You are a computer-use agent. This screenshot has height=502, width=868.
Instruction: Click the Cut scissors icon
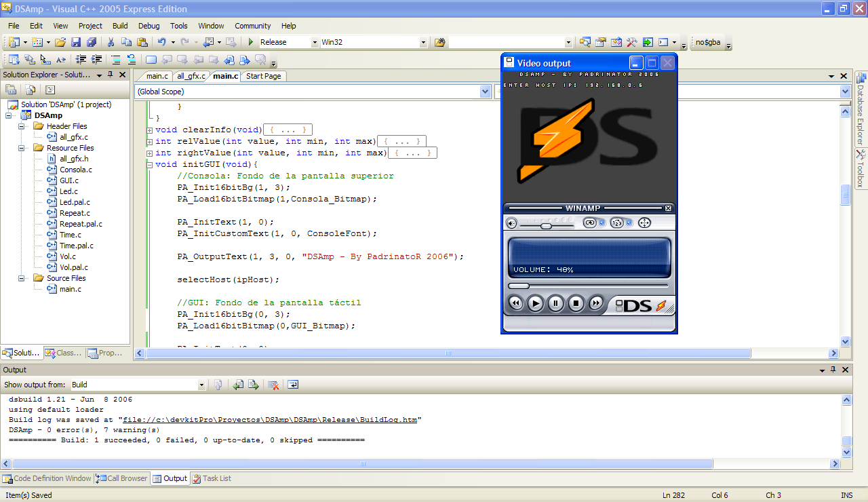(x=111, y=42)
